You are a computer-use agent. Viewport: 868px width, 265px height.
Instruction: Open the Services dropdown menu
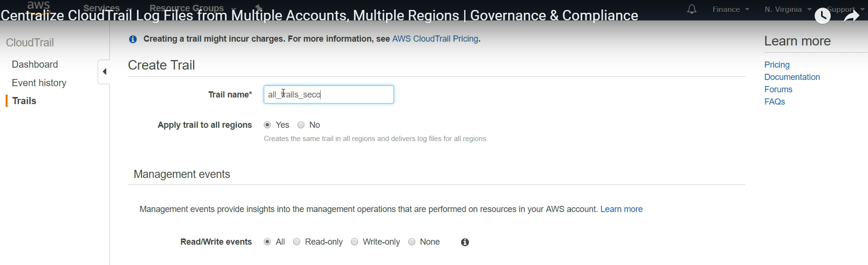pos(107,8)
